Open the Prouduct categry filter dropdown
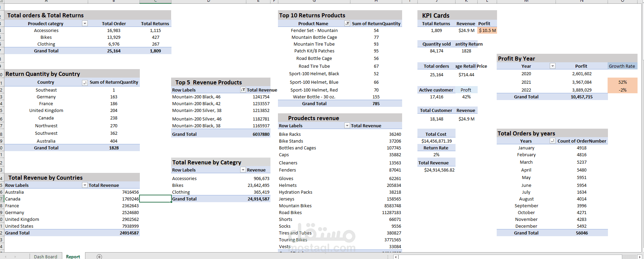 85,23
